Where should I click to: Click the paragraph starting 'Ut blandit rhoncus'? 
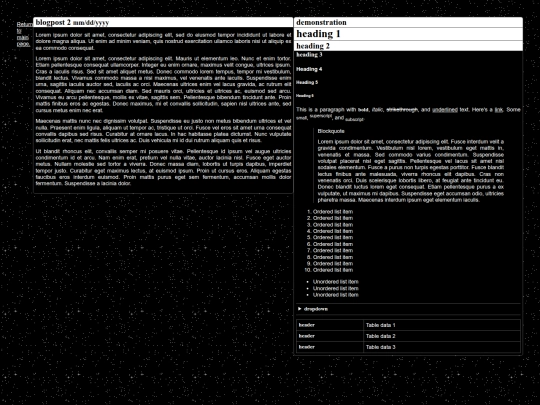[163, 167]
